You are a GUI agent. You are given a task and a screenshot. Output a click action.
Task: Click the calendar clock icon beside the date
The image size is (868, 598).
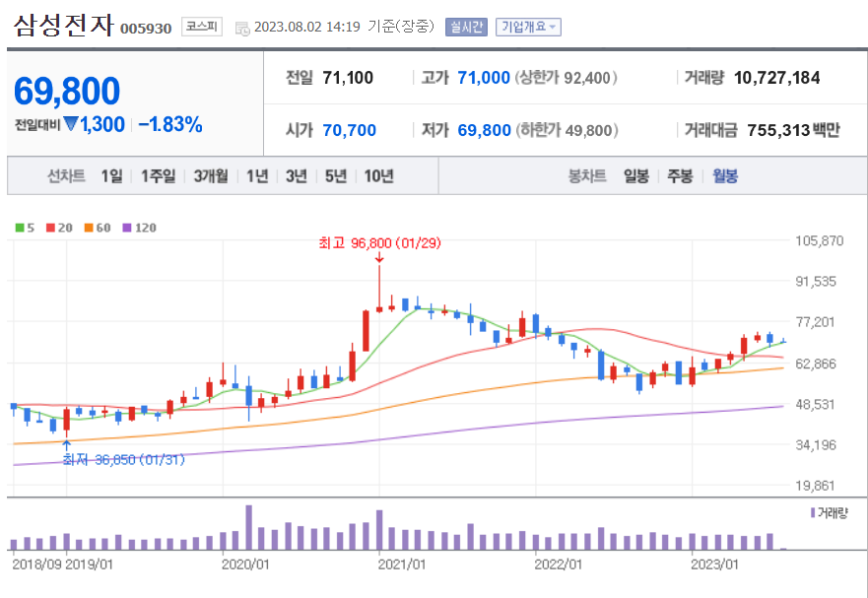(242, 29)
